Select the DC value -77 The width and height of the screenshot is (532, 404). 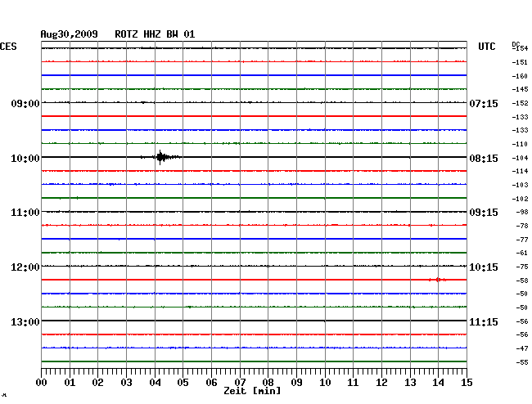tap(522, 240)
